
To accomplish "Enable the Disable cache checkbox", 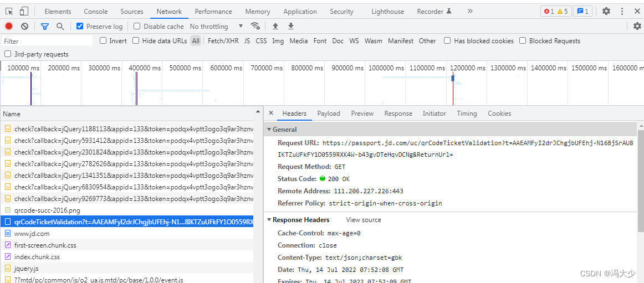I will coord(137,26).
